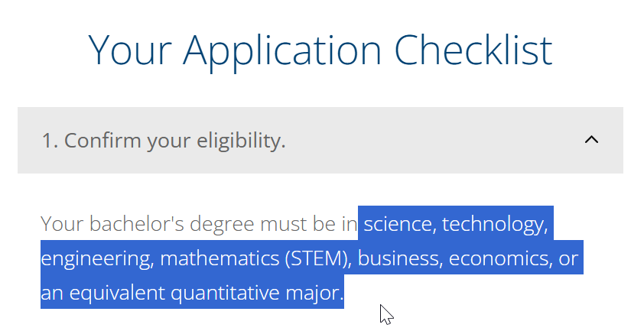This screenshot has height=331, width=644.
Task: Click the word 'business' in the paragraph
Action: [x=398, y=258]
